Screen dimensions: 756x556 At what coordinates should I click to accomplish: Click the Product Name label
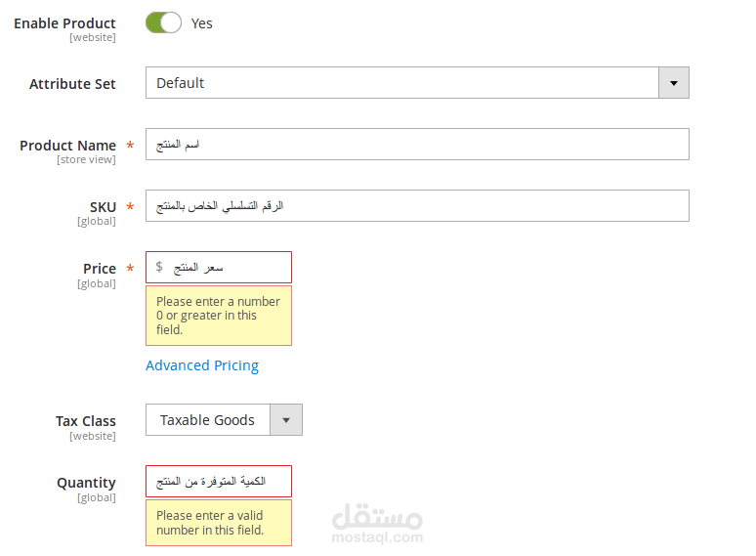67,146
